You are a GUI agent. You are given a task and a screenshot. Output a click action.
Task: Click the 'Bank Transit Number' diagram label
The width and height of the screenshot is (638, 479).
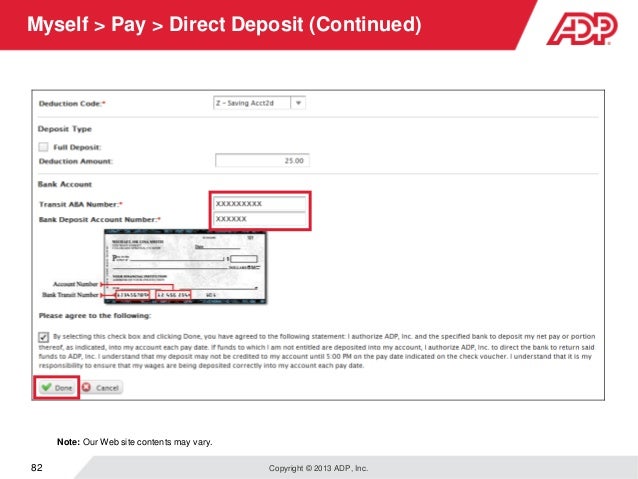coord(70,295)
